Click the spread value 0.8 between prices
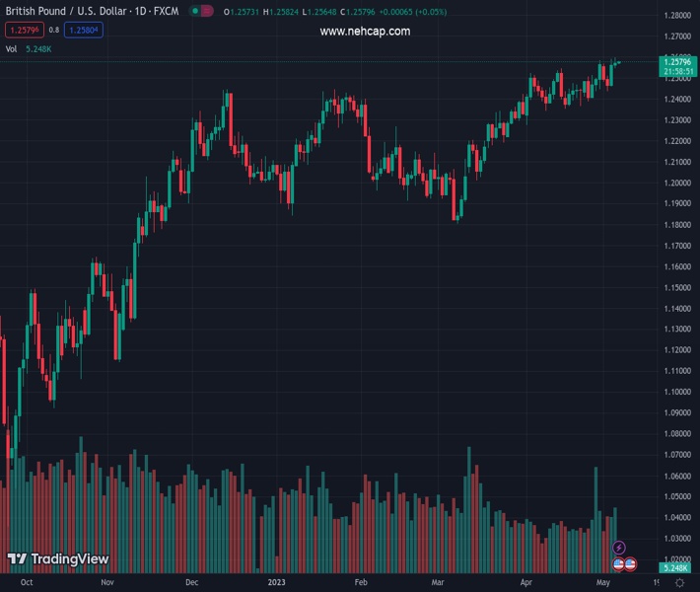This screenshot has height=592, width=700. [53, 30]
